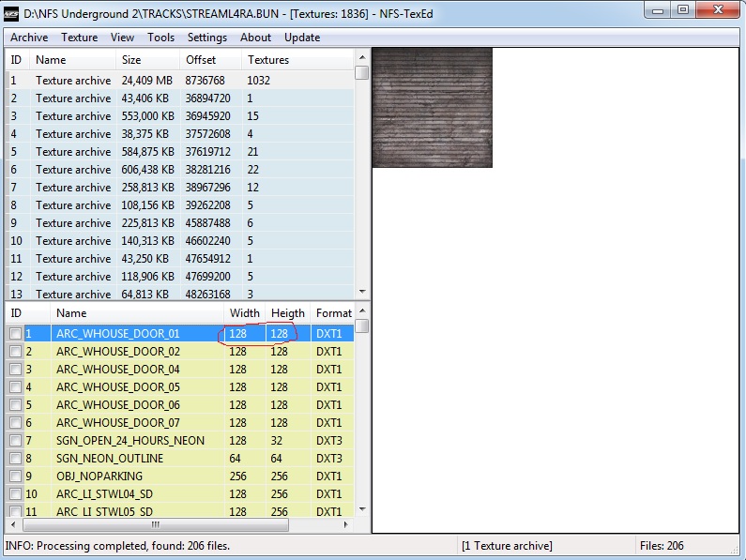Select the ARC_LI_STWL05_SD texture name
This screenshot has width=746, height=560.
pyautogui.click(x=104, y=512)
